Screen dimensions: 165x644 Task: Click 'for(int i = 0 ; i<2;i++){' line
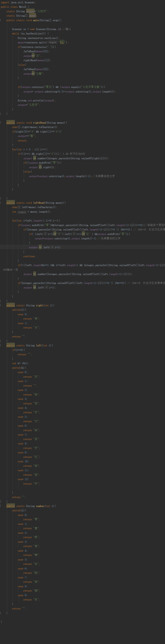[30, 150]
